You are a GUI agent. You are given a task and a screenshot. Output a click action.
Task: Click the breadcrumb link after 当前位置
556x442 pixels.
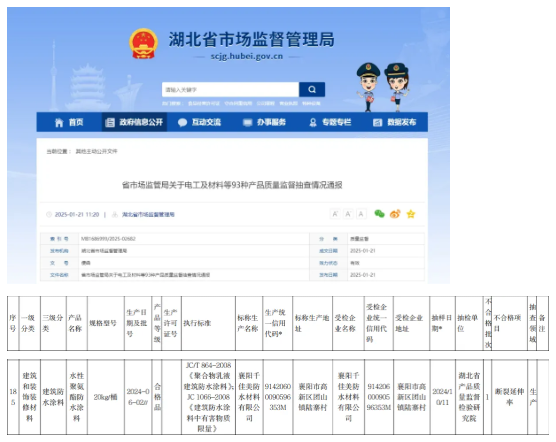[96, 151]
